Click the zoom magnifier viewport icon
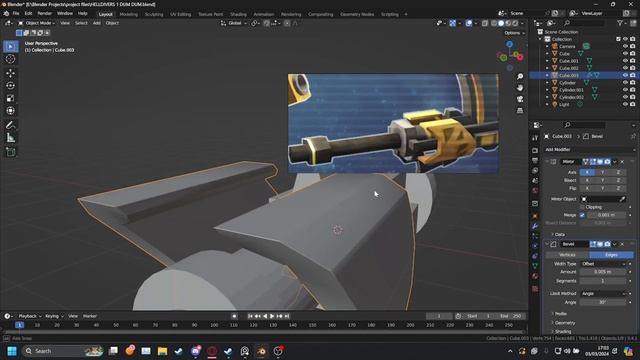Viewport: 640px width, 360px height. pos(520,77)
